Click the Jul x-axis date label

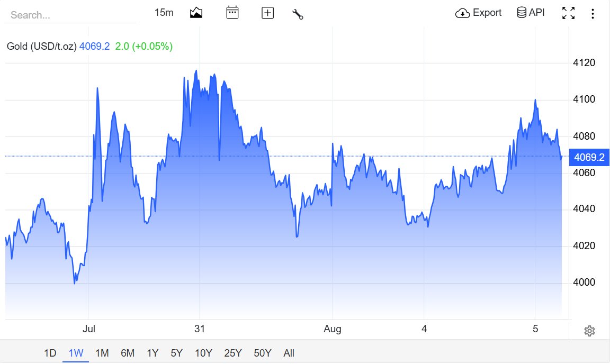[x=89, y=329]
